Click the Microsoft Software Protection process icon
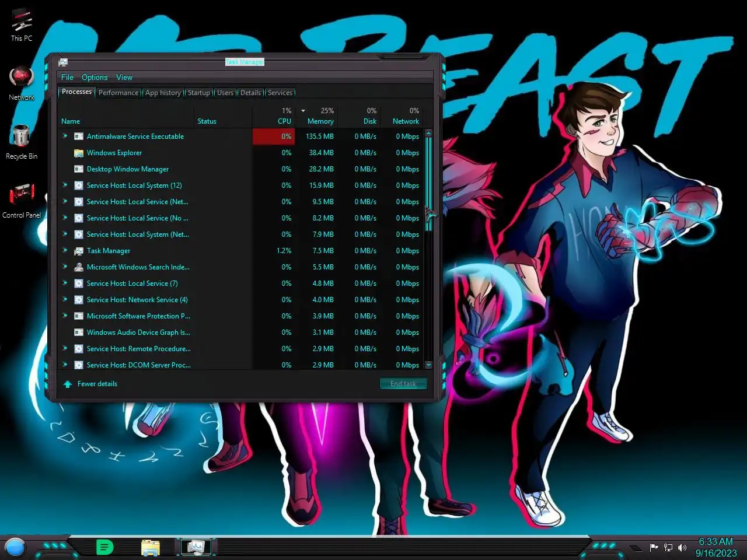This screenshot has height=560, width=747. coord(79,316)
